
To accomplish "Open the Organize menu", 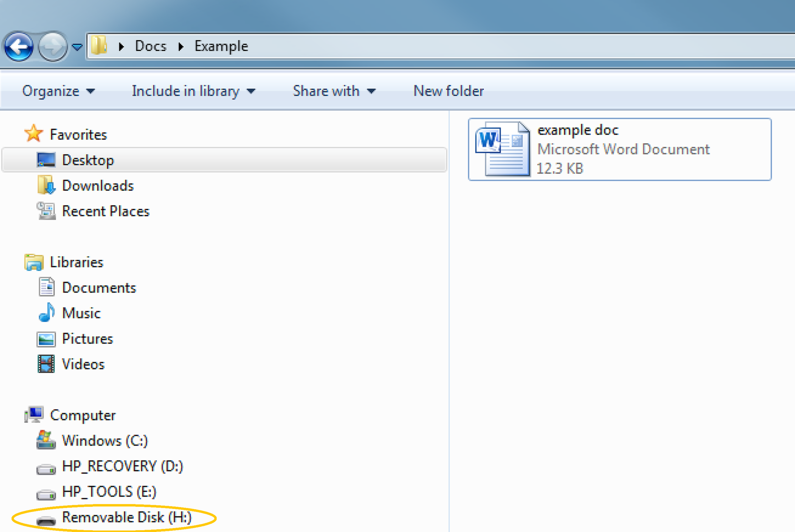I will click(x=58, y=91).
